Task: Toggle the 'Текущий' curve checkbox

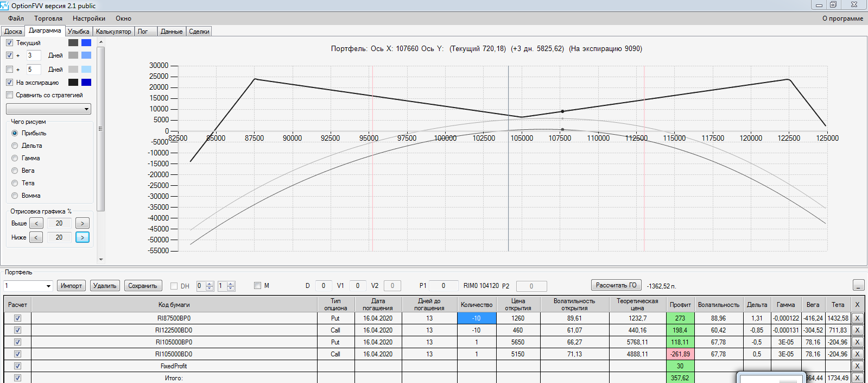Action: [9, 43]
